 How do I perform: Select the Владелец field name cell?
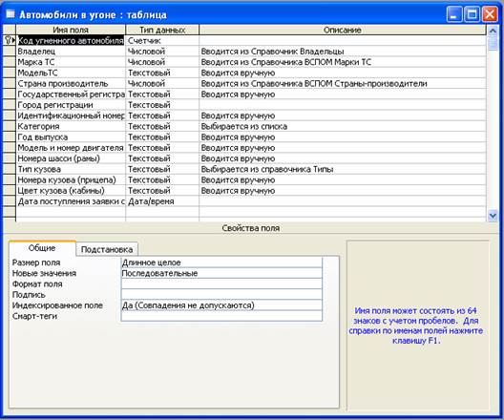[x=71, y=52]
